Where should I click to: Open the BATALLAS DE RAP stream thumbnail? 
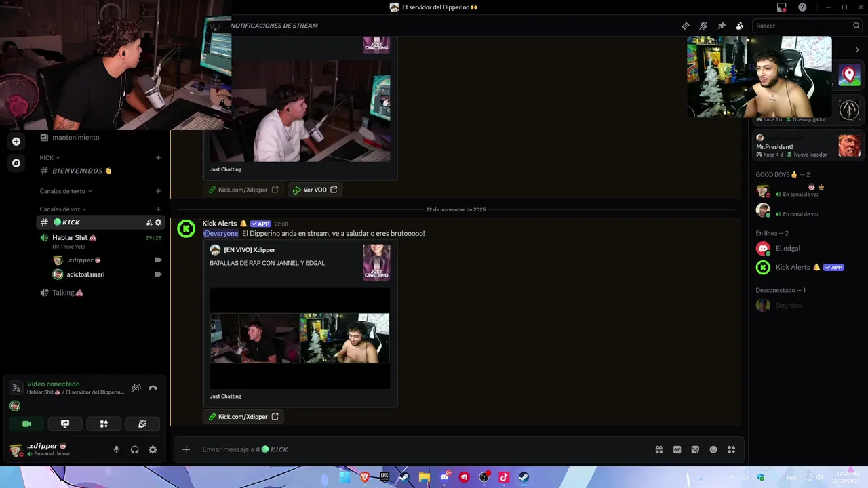tap(300, 338)
